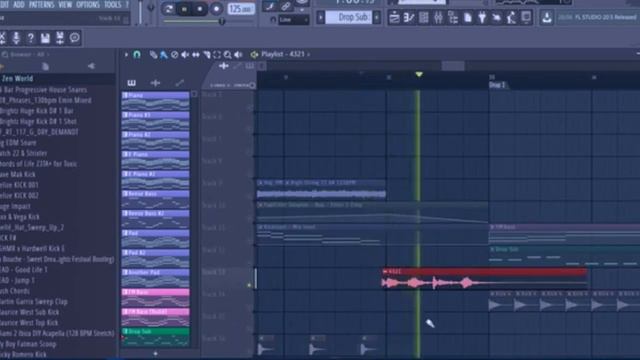Click the link/chain icon in top toolbar

point(286,6)
